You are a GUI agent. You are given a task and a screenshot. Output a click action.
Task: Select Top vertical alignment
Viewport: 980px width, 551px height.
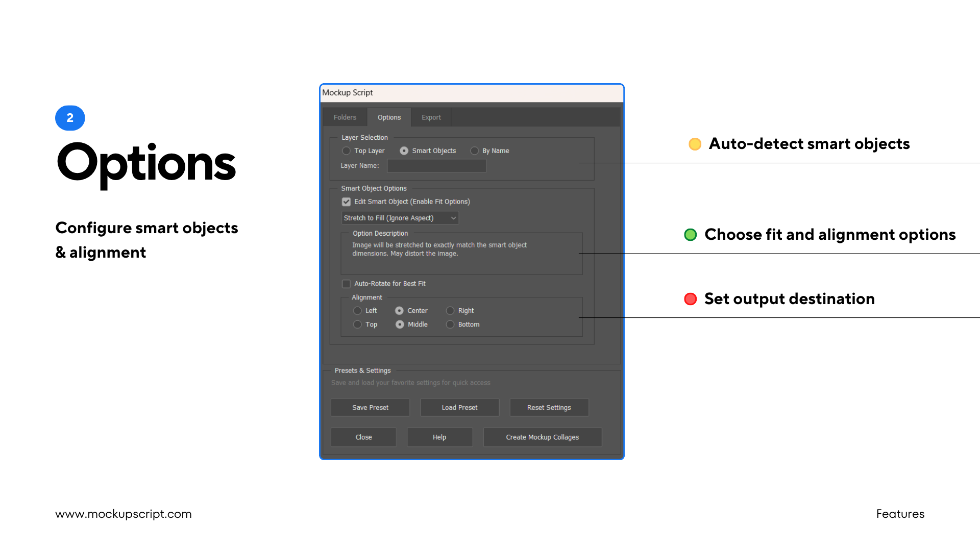click(357, 324)
